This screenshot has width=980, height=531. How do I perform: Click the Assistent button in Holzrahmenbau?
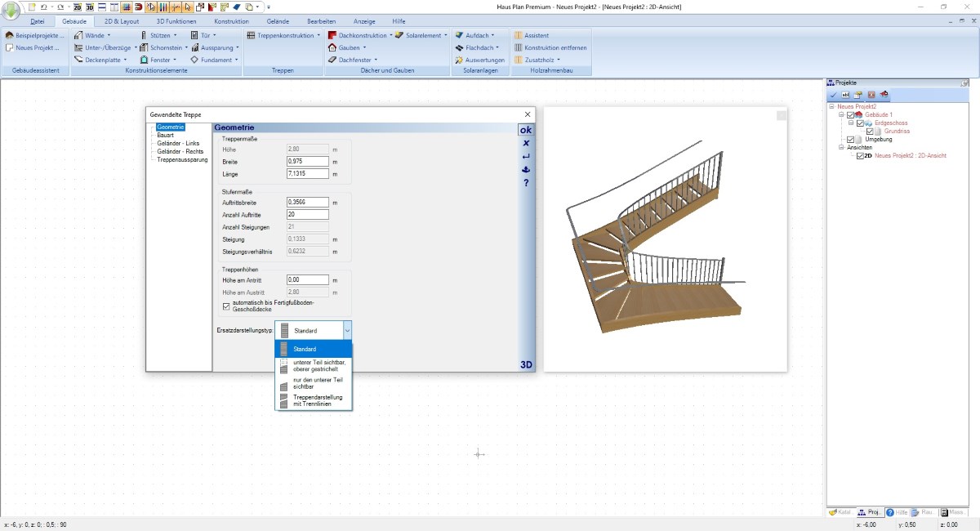tap(531, 36)
